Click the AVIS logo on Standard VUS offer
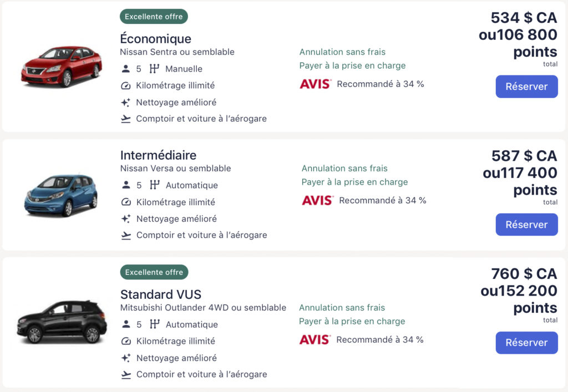Screen dimensions: 568x392 tap(315, 340)
